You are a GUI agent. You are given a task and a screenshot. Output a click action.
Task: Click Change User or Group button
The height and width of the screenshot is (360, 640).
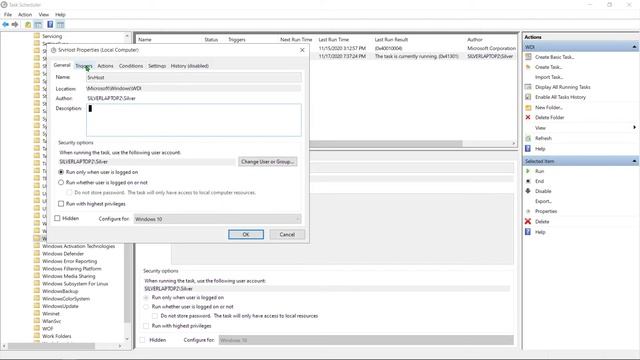click(267, 162)
